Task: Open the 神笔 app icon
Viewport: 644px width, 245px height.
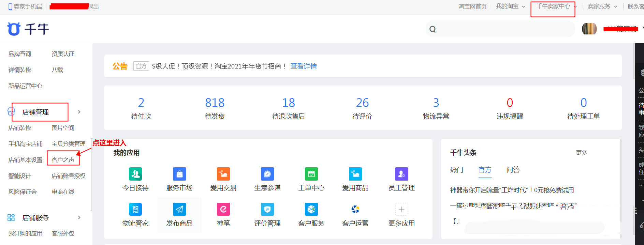Action: pyautogui.click(x=223, y=209)
